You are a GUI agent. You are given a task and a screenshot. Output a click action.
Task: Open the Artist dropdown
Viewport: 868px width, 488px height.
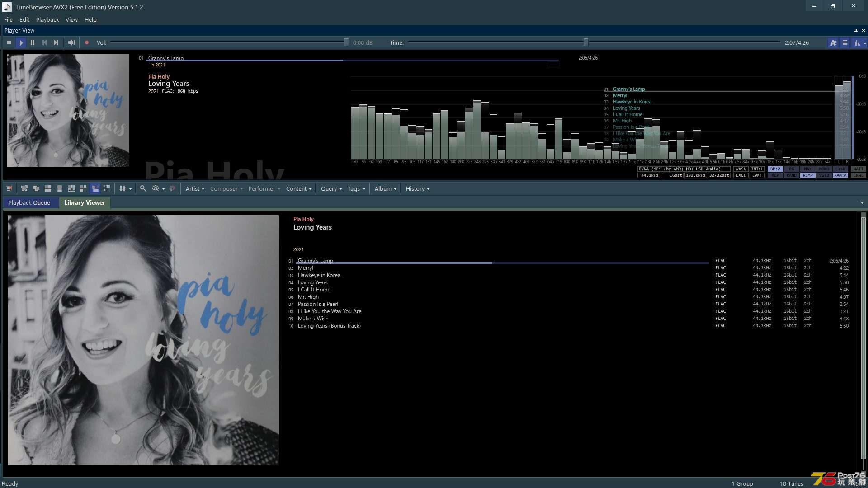[195, 189]
